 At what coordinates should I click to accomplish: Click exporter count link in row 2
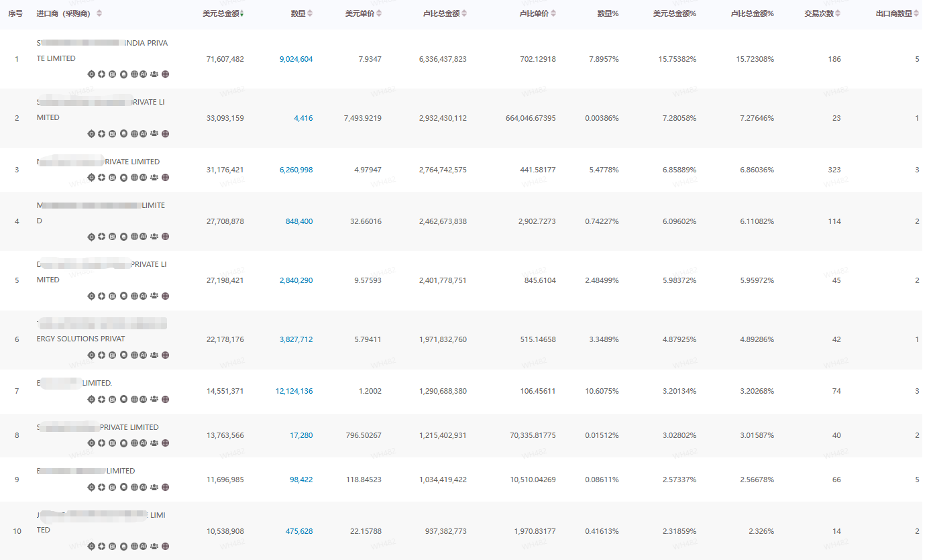(917, 118)
